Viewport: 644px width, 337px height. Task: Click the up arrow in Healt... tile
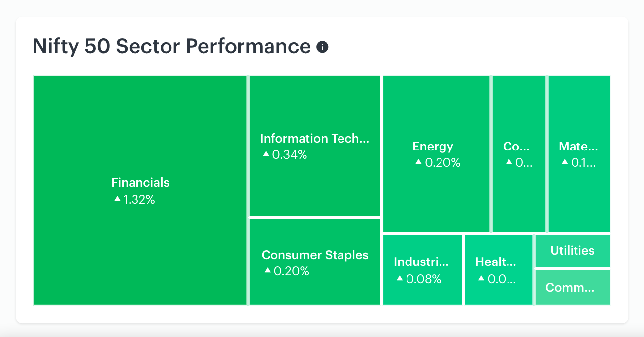click(x=481, y=278)
